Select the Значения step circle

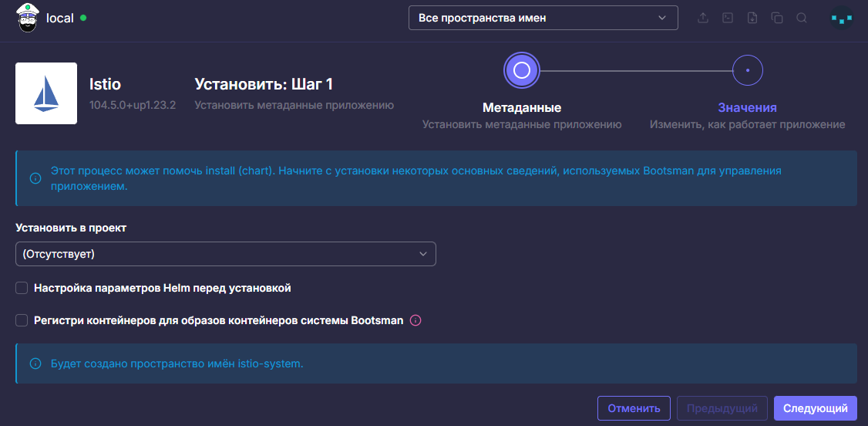click(x=747, y=70)
